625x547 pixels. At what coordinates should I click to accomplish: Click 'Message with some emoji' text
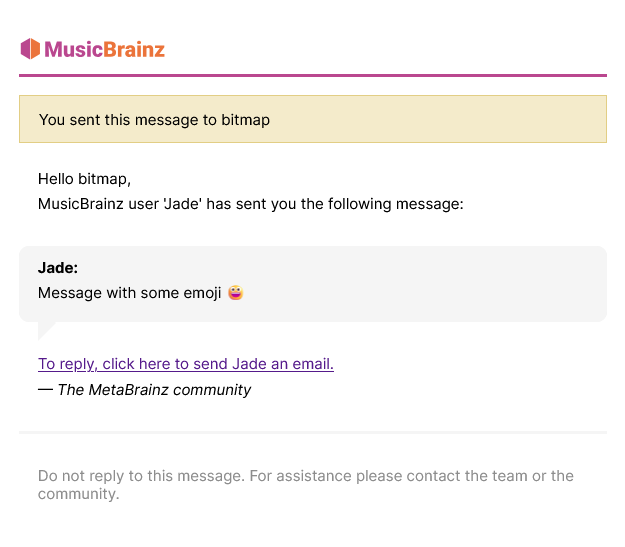(x=130, y=293)
